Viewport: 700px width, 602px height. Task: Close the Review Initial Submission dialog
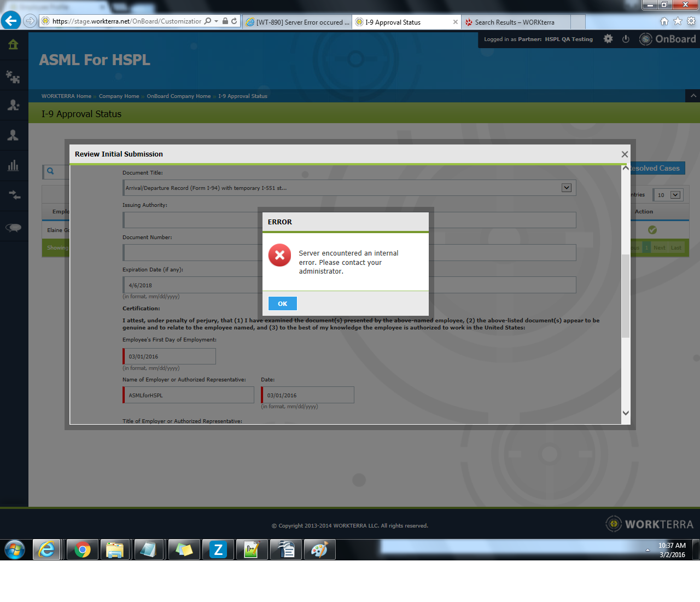[625, 154]
